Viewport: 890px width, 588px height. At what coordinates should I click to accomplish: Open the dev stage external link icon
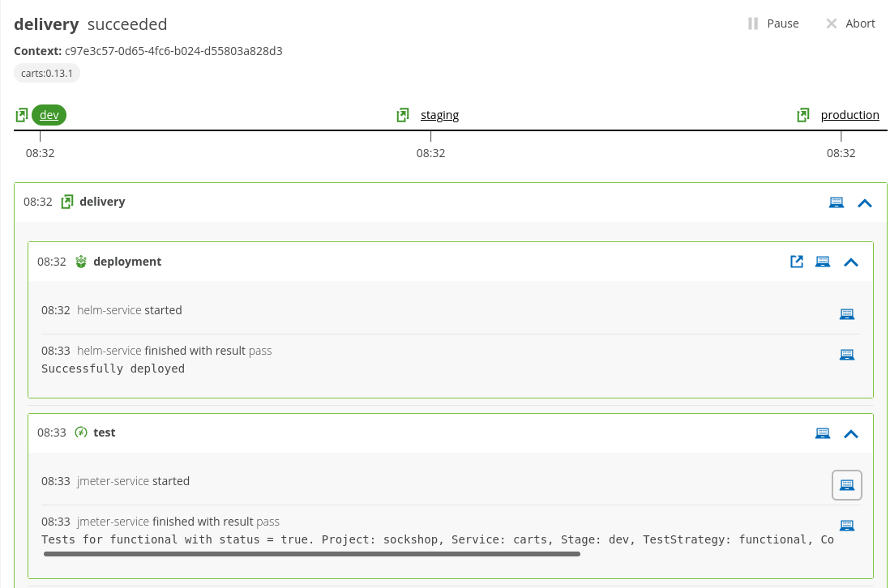[x=21, y=114]
